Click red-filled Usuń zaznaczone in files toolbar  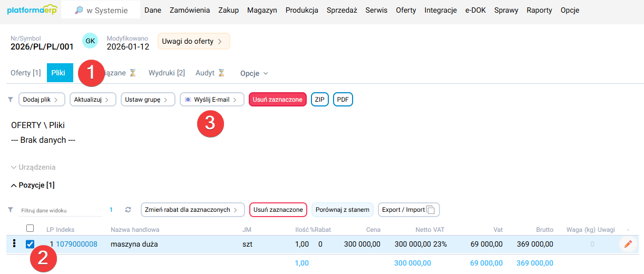278,99
